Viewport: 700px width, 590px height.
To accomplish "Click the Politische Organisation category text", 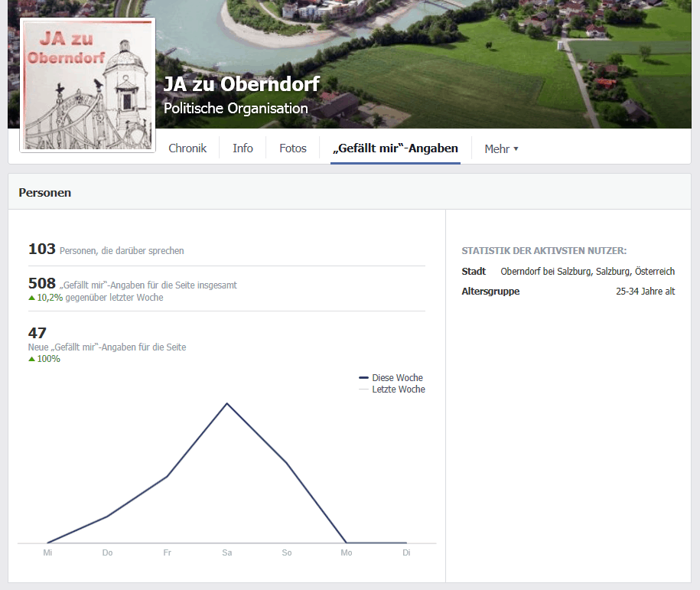I will [236, 109].
